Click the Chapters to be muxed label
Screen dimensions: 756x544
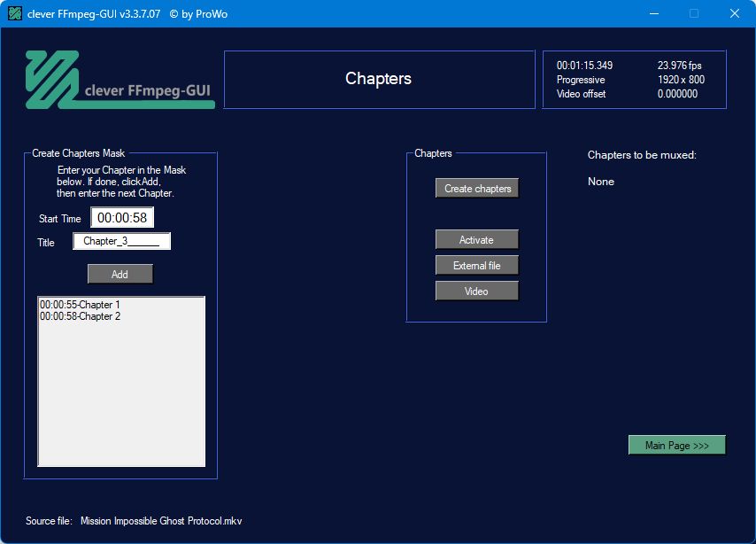click(642, 155)
